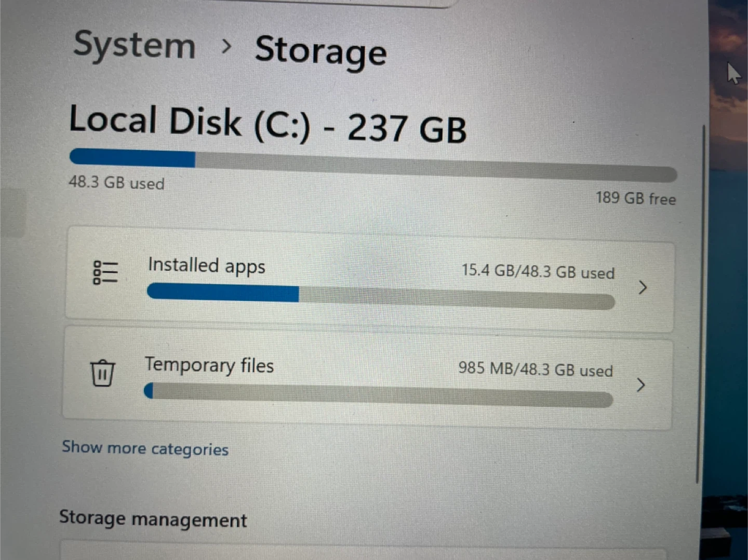Click the breadcrumb chevron after System
748x560 pixels.
click(x=226, y=47)
